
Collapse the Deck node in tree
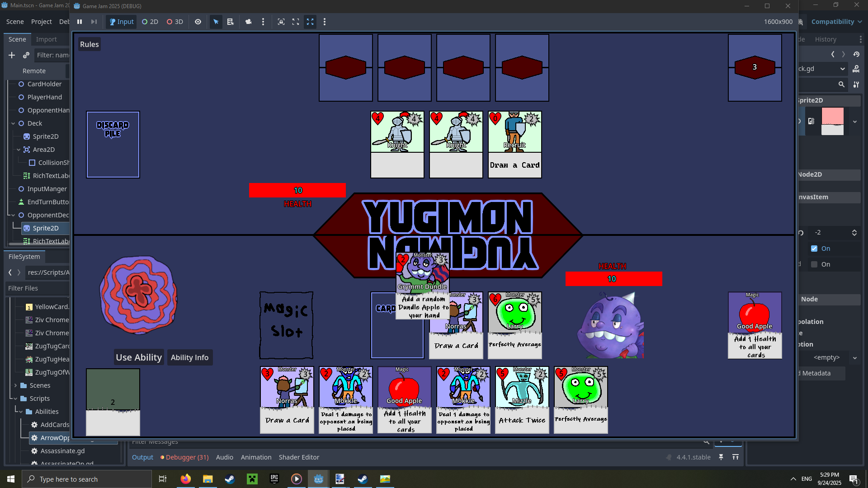[13, 123]
